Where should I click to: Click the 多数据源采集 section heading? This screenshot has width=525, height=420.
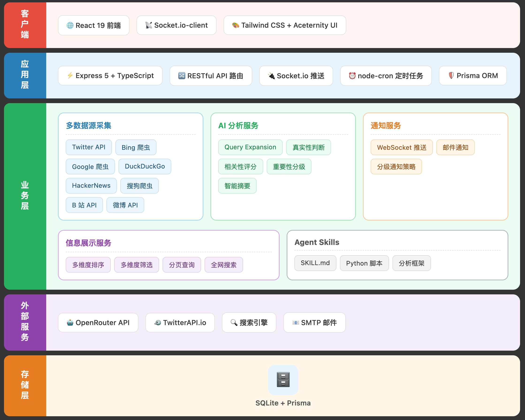89,126
